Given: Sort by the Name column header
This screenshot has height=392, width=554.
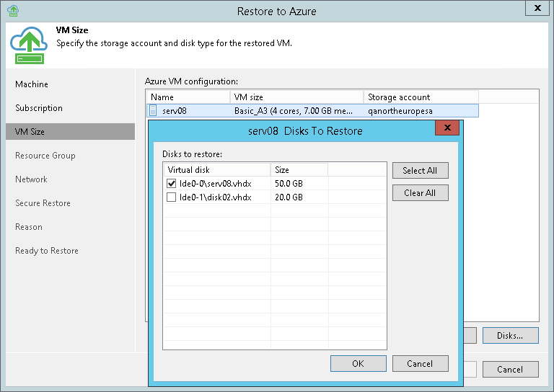Looking at the screenshot, I should tap(188, 97).
